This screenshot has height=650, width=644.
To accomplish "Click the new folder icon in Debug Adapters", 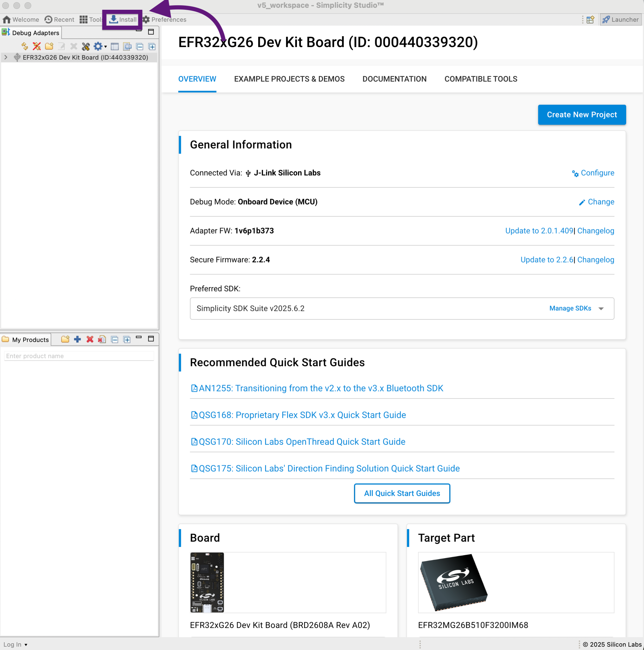I will coord(49,46).
